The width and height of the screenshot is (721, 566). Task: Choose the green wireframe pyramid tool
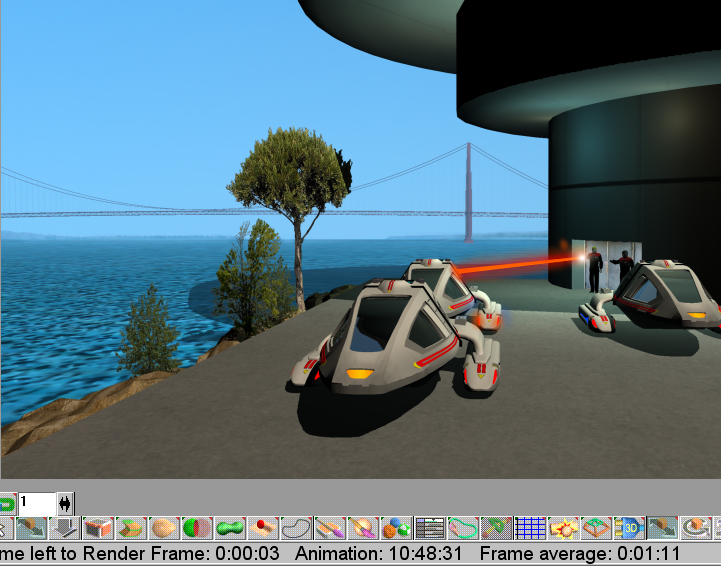pyautogui.click(x=596, y=528)
